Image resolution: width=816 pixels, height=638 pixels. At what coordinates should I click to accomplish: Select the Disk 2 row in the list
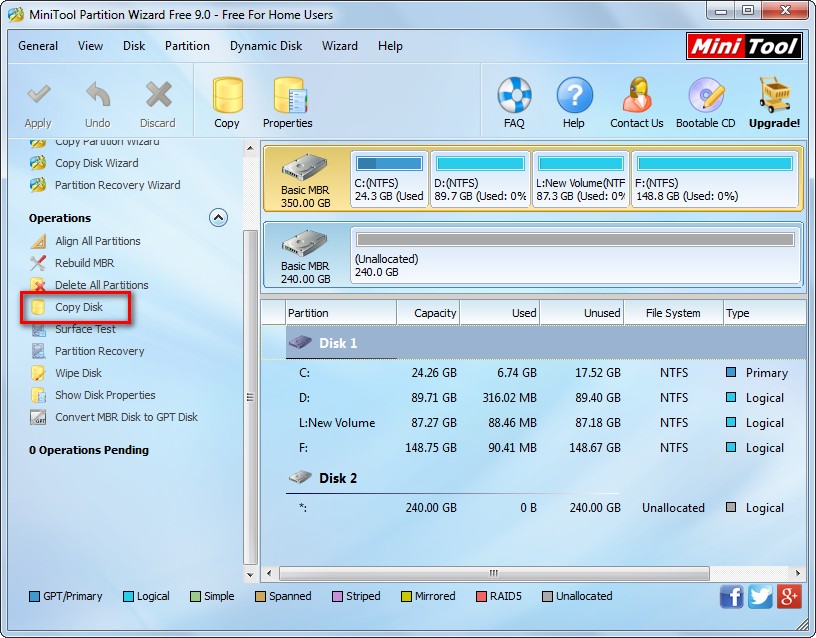533,478
